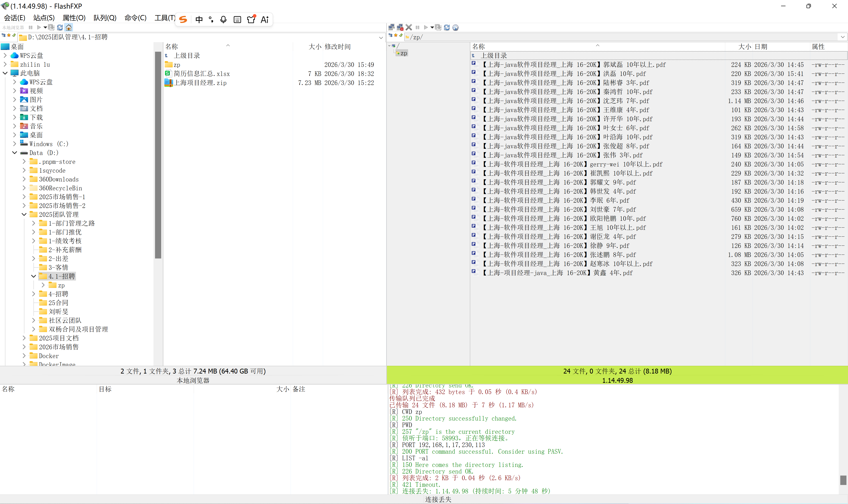848x504 pixels.
Task: Click the Sogou punctuation mode icon
Action: click(x=211, y=19)
